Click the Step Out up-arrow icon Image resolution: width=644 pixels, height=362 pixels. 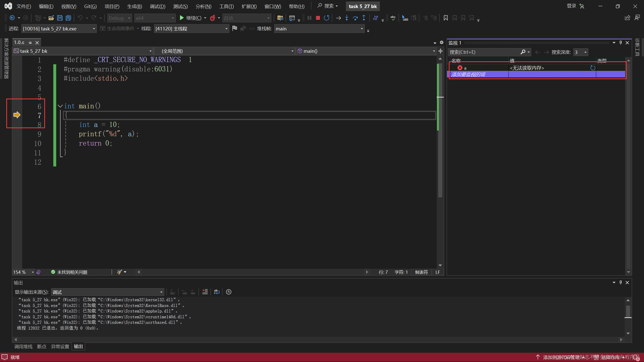click(x=364, y=18)
